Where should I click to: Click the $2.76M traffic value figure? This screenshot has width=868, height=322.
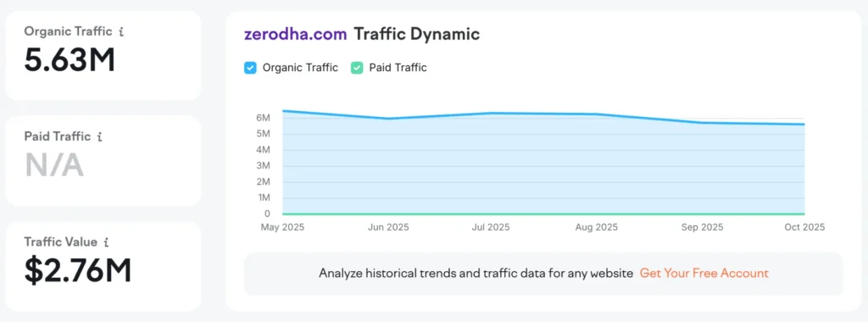(x=78, y=270)
